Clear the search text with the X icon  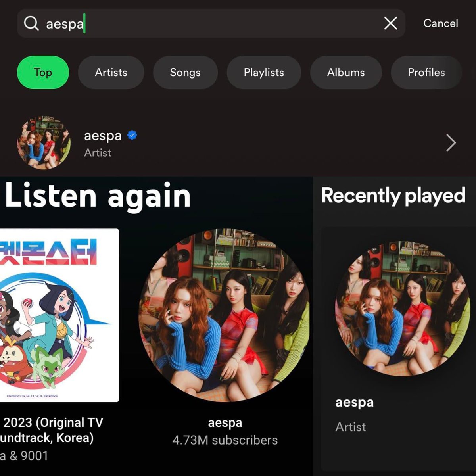[391, 23]
